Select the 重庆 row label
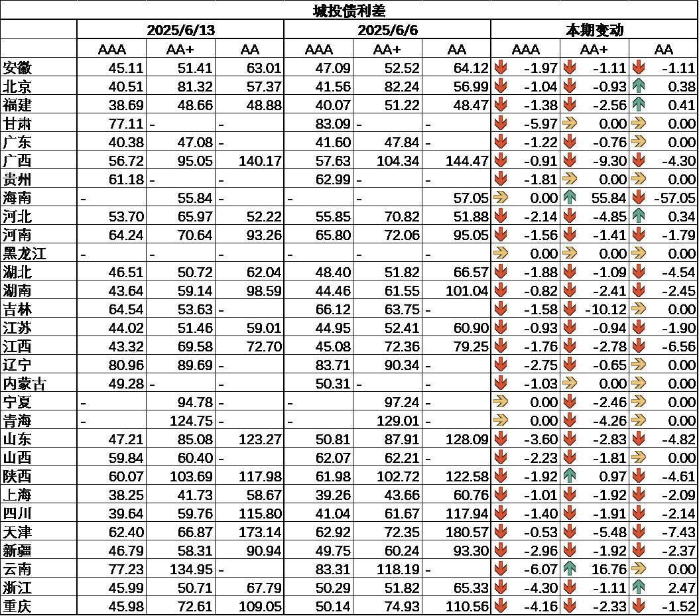The image size is (699, 616). [17, 607]
